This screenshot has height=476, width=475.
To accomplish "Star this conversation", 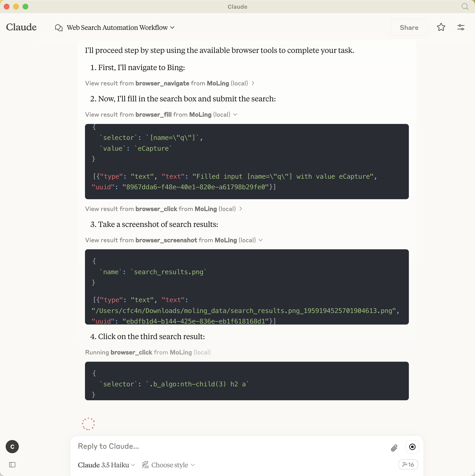I will click(x=441, y=27).
